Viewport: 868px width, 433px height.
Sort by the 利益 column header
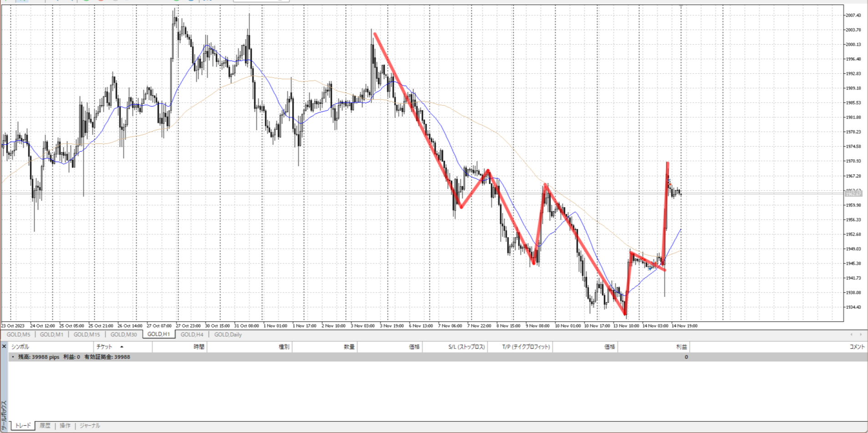[681, 347]
